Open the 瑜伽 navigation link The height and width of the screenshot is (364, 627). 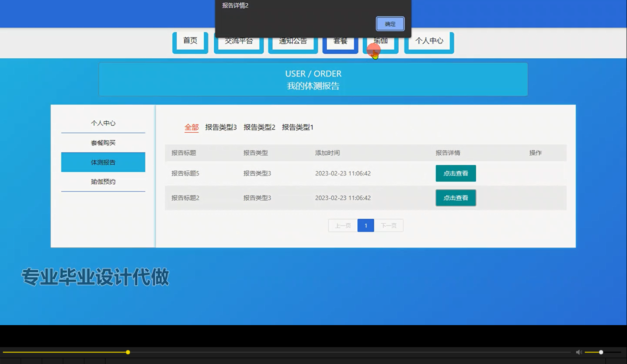[381, 41]
